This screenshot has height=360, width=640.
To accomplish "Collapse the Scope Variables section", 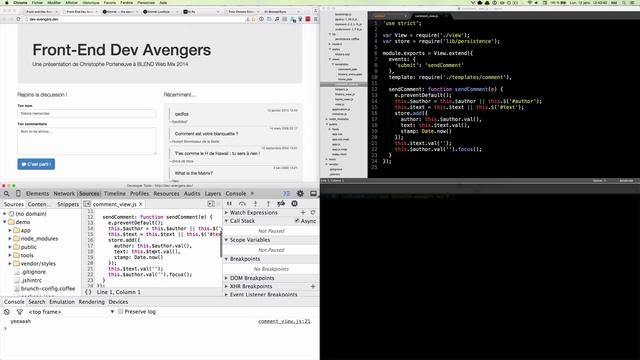I will tap(227, 240).
